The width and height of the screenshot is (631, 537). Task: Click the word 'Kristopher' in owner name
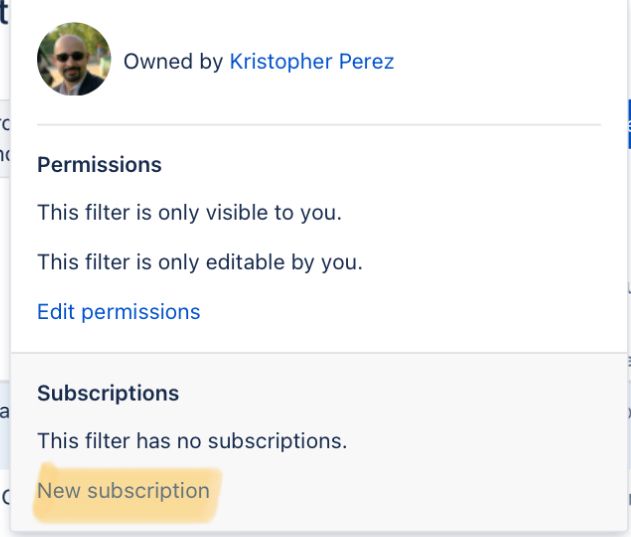tap(281, 62)
